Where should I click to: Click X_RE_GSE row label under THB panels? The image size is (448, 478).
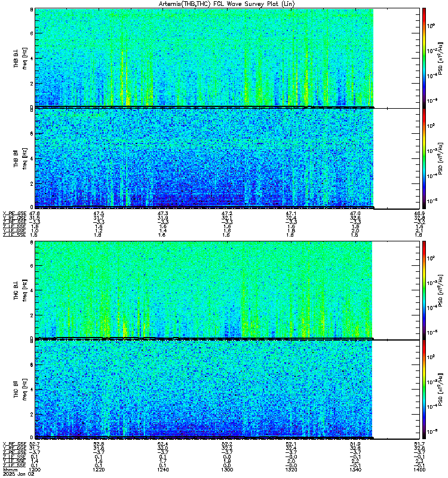coord(14,213)
